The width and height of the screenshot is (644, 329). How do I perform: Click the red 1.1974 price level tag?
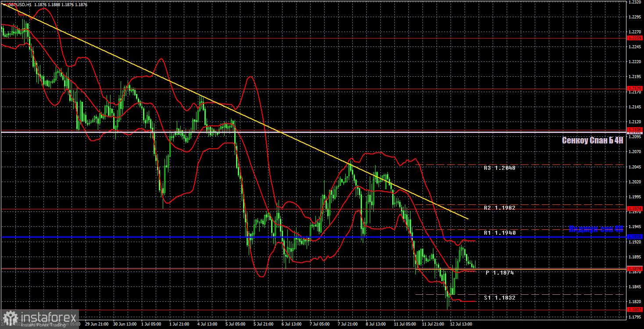tap(635, 209)
